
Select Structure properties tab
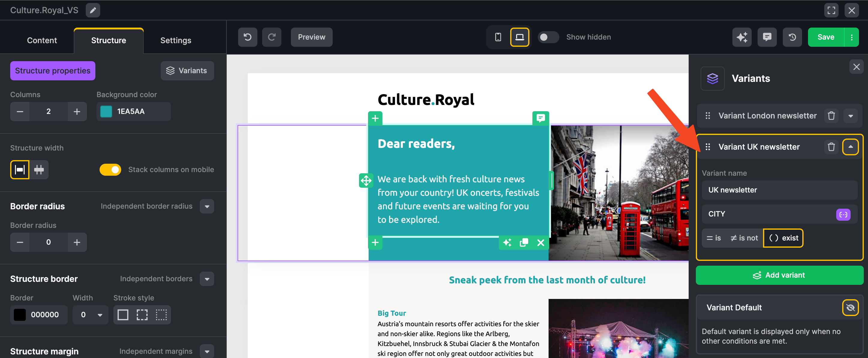(x=52, y=71)
